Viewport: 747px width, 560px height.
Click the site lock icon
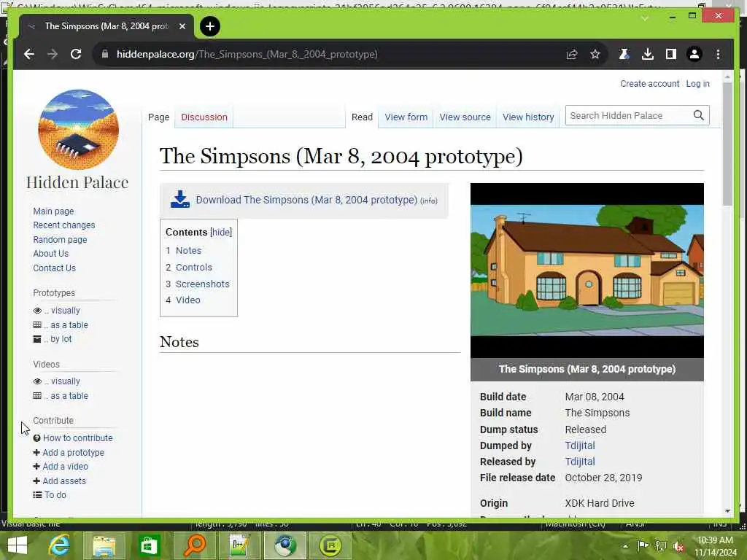coord(105,54)
